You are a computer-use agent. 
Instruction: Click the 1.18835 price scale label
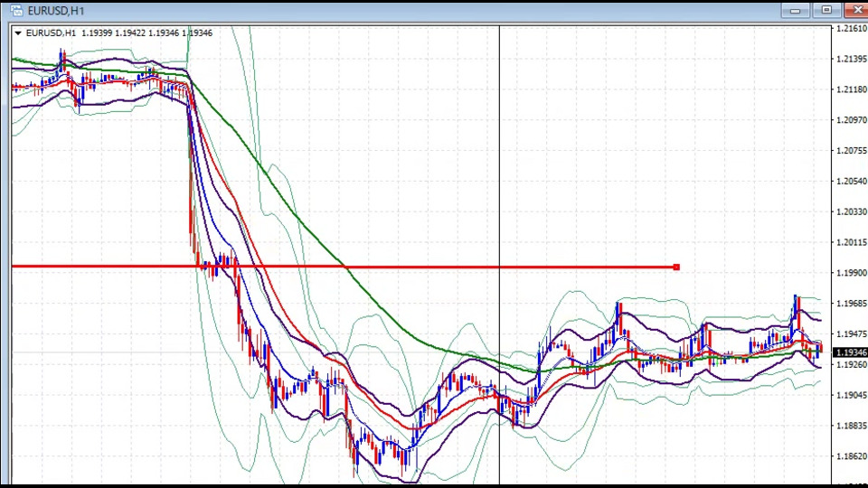point(852,426)
